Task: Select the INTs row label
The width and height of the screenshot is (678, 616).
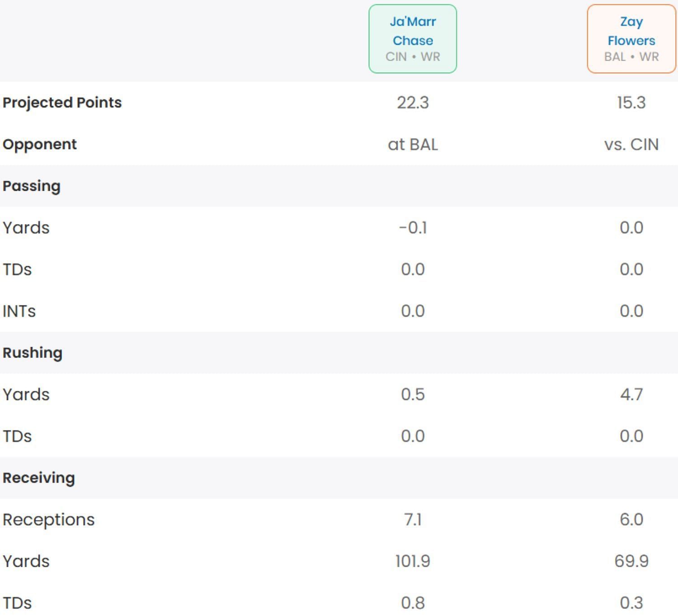Action: (x=19, y=311)
